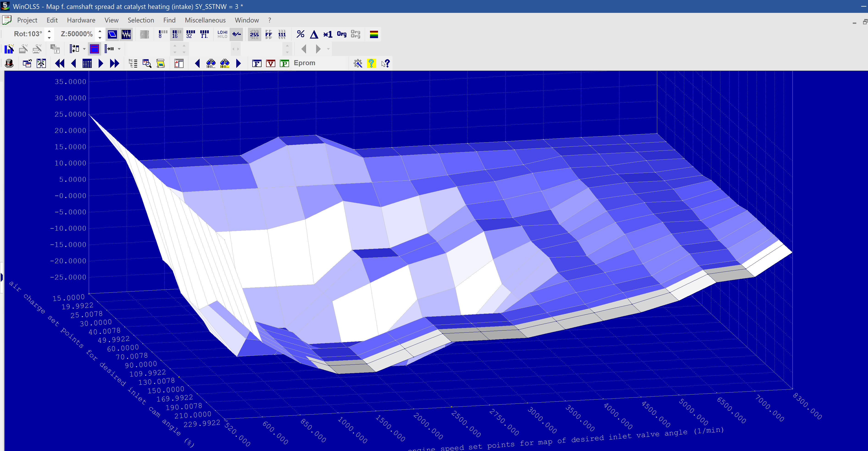This screenshot has width=868, height=451.
Task: Open the View menu
Action: tap(111, 20)
